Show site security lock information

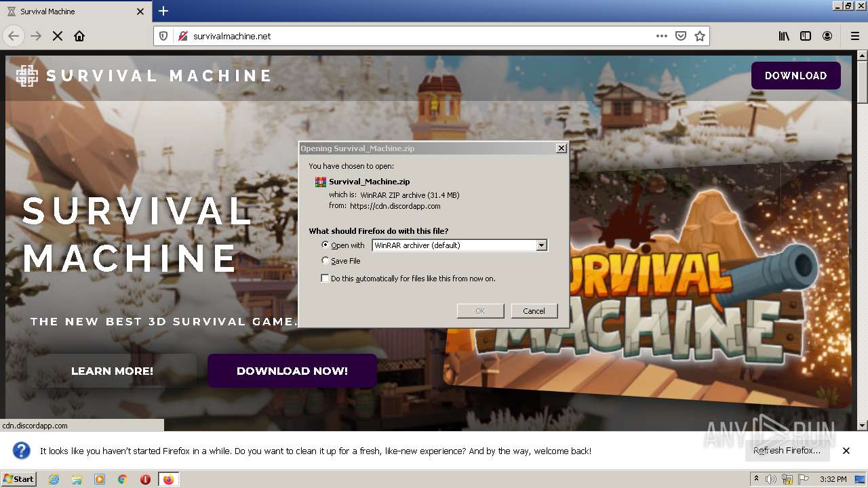(x=182, y=36)
